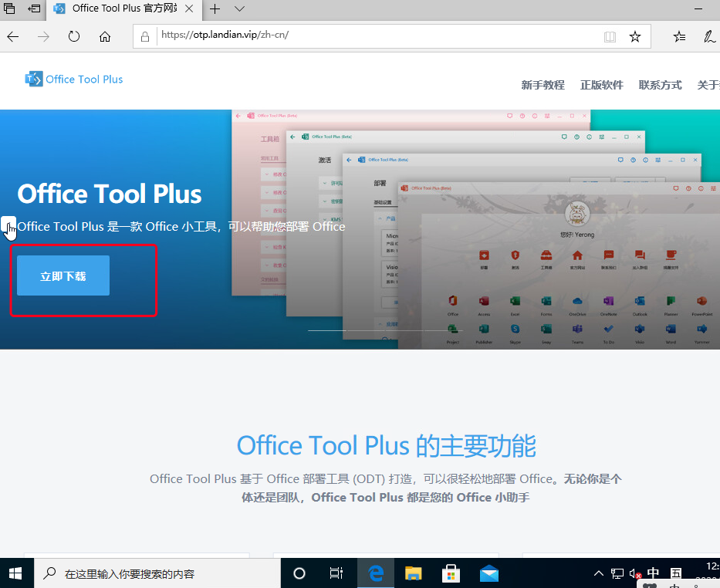Go to the previous carousel slide
This screenshot has width=720, height=588.
click(x=8, y=225)
